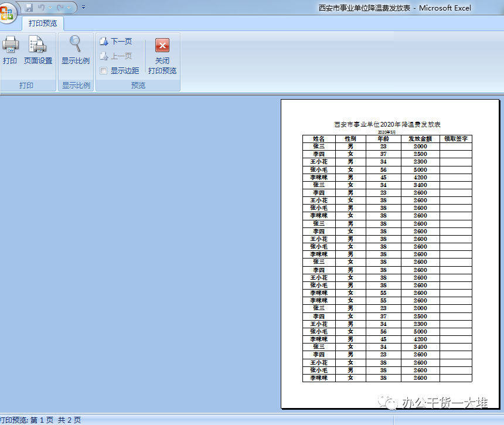Click the Redo arrow icon
Screen dimensions: 504x425
pos(60,8)
